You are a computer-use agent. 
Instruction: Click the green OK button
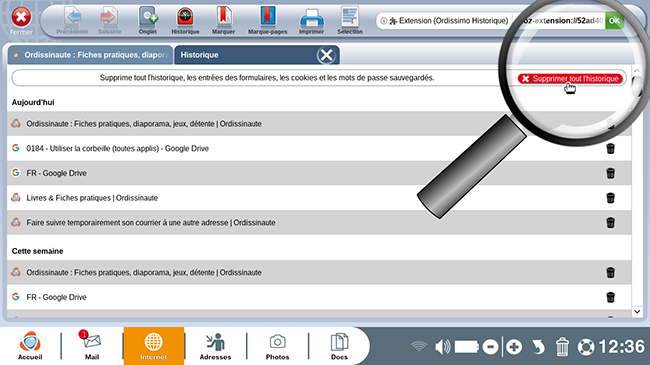click(x=614, y=21)
